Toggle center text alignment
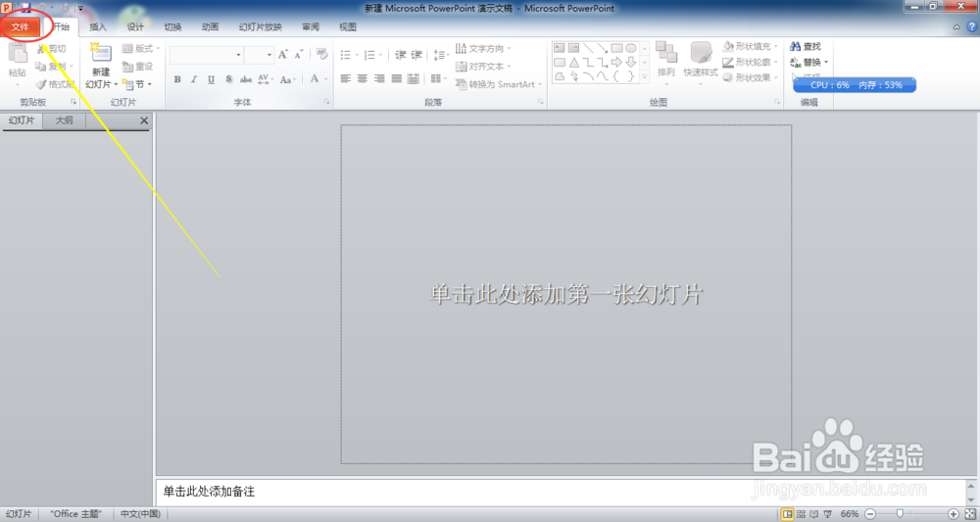 [x=363, y=78]
